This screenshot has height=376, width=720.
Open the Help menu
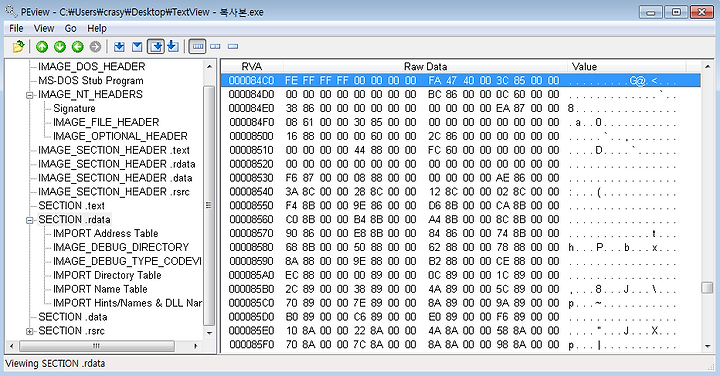click(97, 28)
